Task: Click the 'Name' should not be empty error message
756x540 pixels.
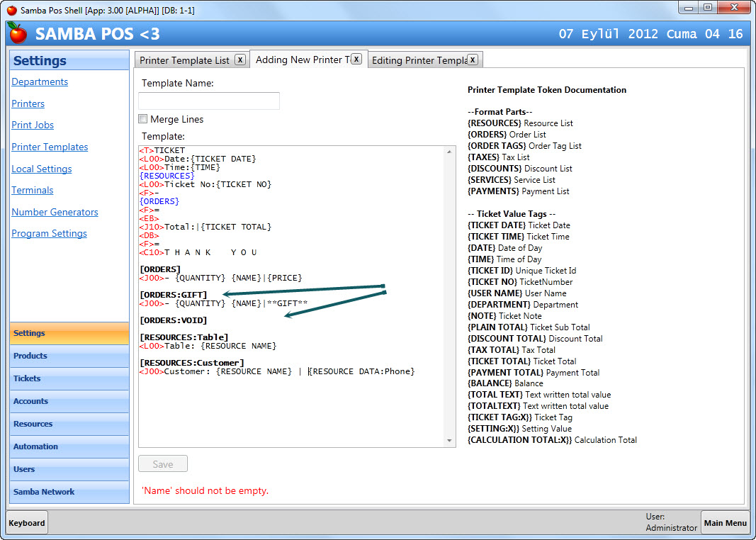Action: coord(205,491)
